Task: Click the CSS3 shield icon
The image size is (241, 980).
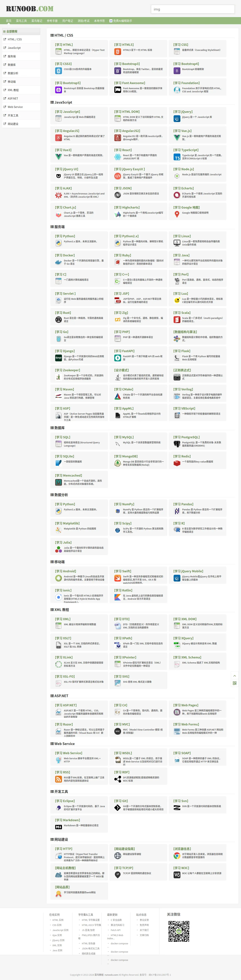Action: coord(58,71)
